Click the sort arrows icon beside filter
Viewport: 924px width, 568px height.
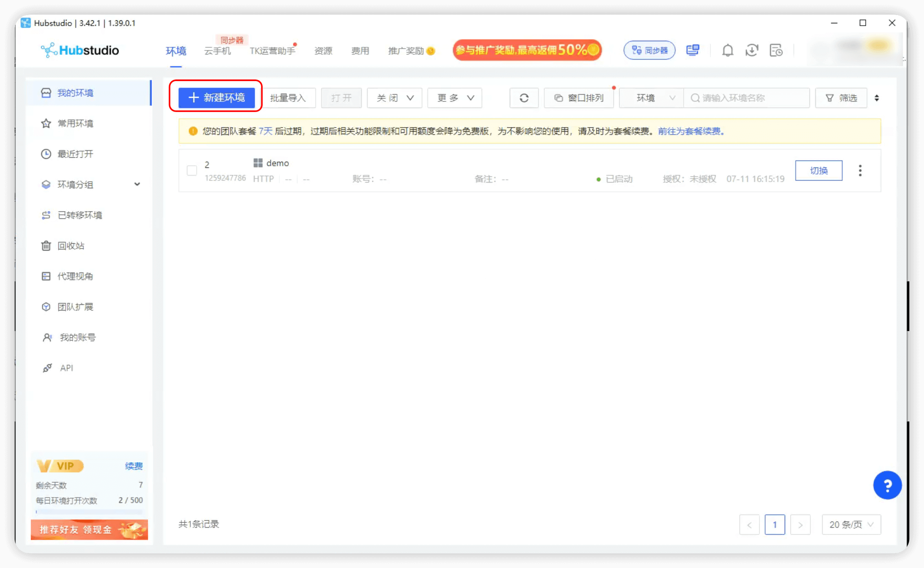coord(877,98)
